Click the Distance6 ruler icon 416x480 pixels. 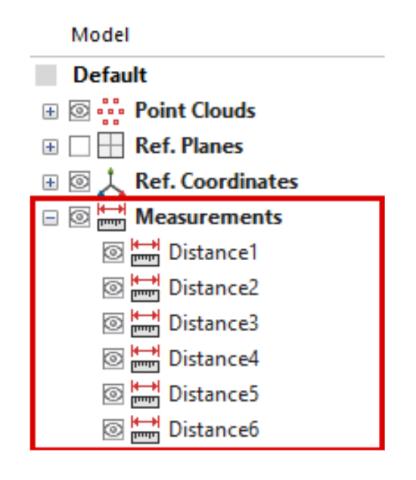pos(145,430)
